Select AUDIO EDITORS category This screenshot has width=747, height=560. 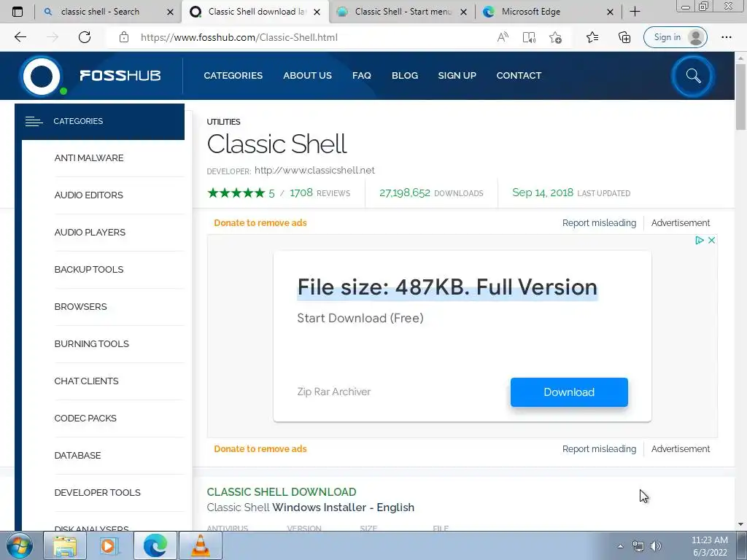pyautogui.click(x=88, y=195)
